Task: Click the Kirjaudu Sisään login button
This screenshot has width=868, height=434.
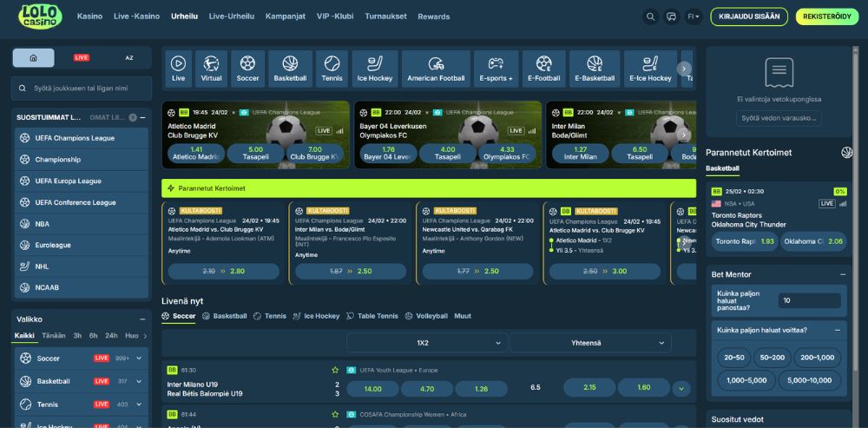Action: click(x=749, y=16)
